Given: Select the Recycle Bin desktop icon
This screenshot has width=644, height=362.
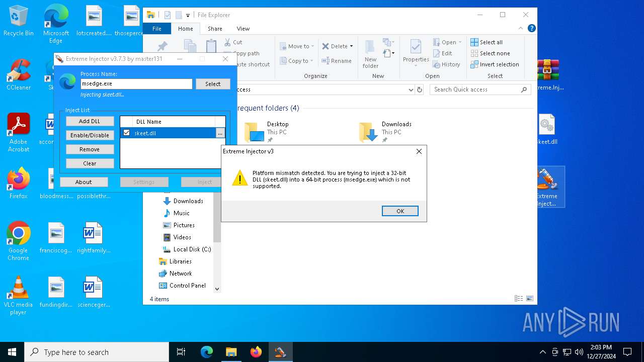Looking at the screenshot, I should [19, 21].
